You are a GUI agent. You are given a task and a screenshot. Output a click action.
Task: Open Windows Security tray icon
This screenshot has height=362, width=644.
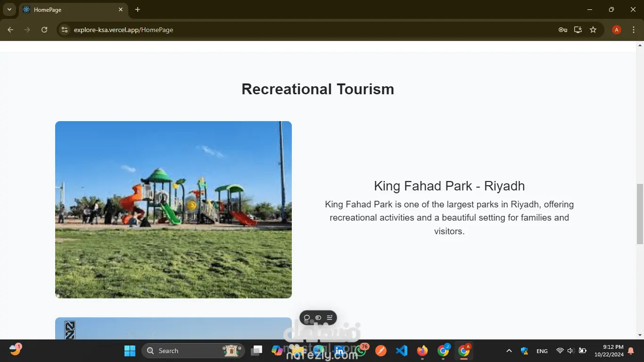point(524,351)
